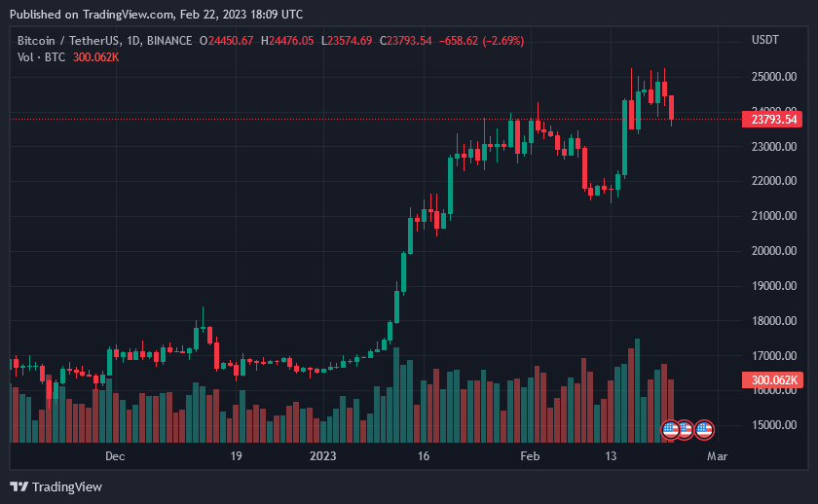Click the 18000.00 price axis label
The width and height of the screenshot is (818, 504).
tap(773, 320)
